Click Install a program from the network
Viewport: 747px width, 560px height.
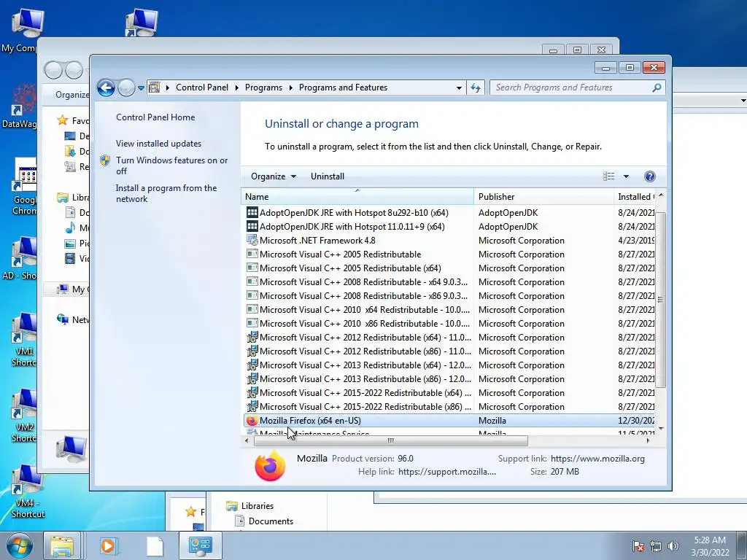166,193
